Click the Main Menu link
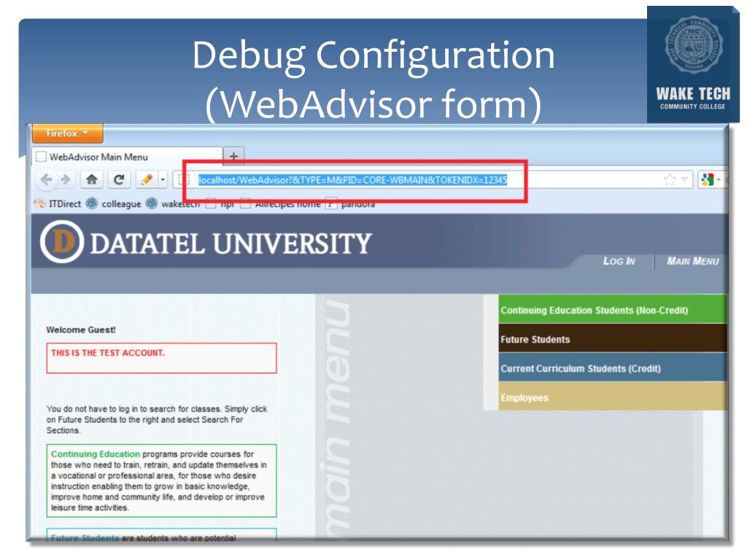Image resolution: width=747 pixels, height=560 pixels. tap(693, 261)
